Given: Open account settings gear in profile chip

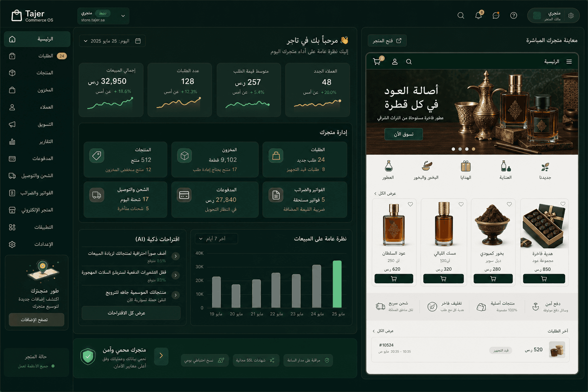Looking at the screenshot, I should 571,16.
